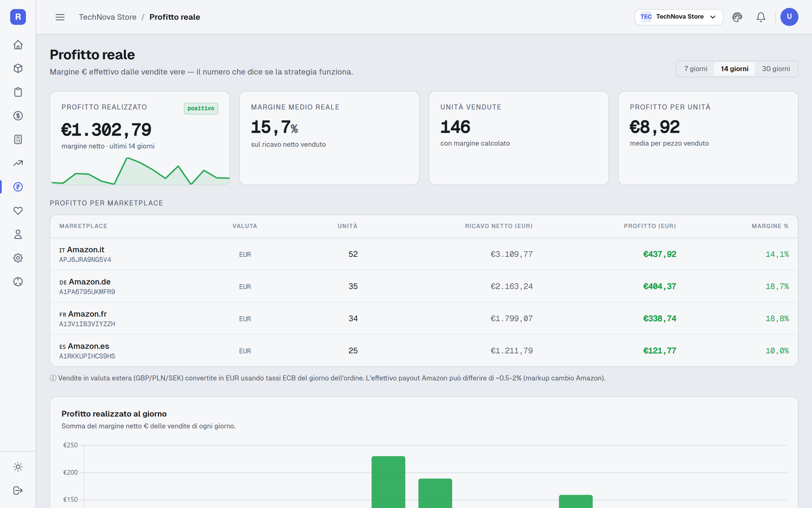Image resolution: width=812 pixels, height=508 pixels.
Task: Click the €338,74 profit cell
Action: pos(660,318)
